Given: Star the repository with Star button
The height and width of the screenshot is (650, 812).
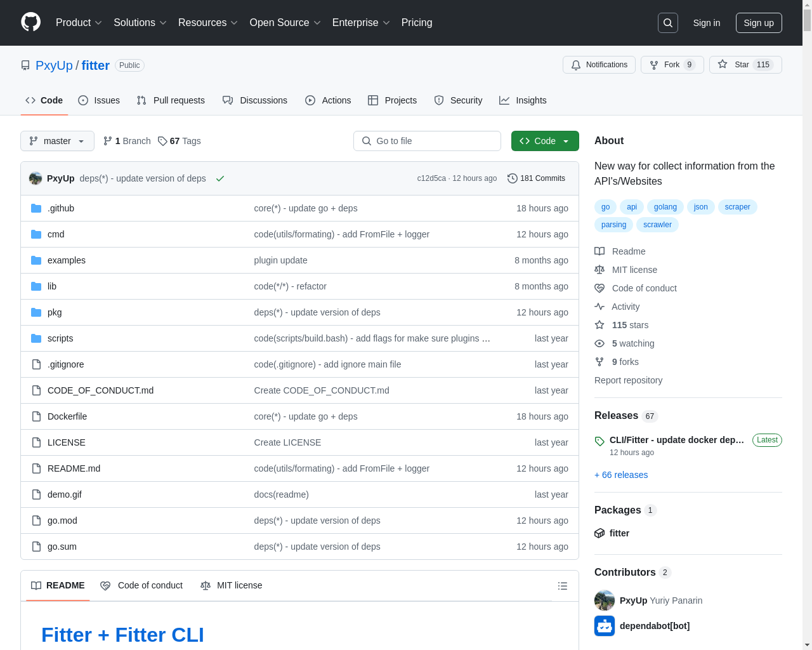Looking at the screenshot, I should [745, 65].
